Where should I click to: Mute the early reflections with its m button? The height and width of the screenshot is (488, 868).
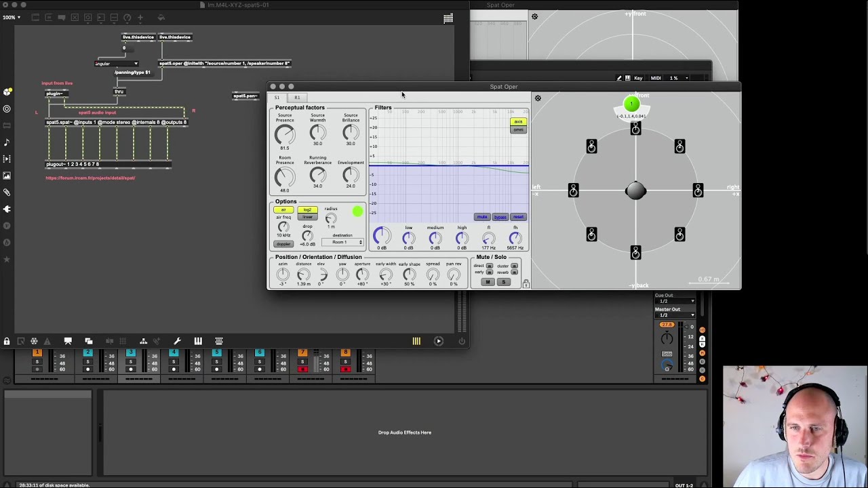pyautogui.click(x=490, y=272)
